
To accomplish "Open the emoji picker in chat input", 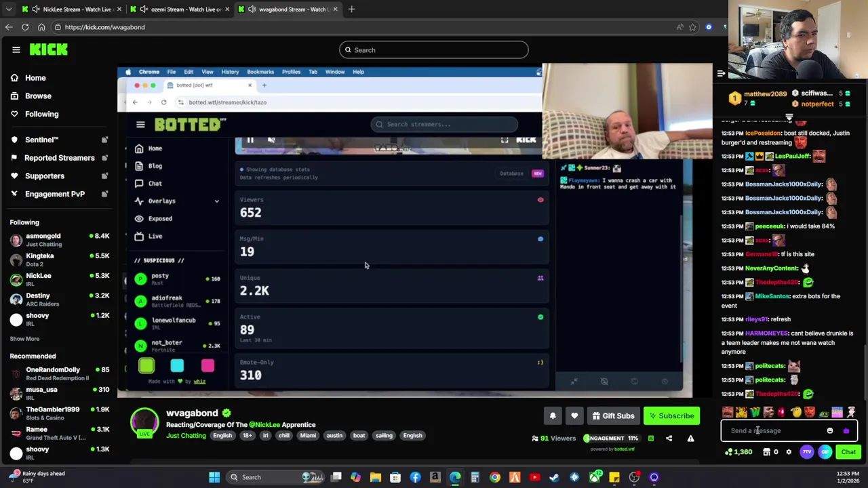I will (x=830, y=430).
